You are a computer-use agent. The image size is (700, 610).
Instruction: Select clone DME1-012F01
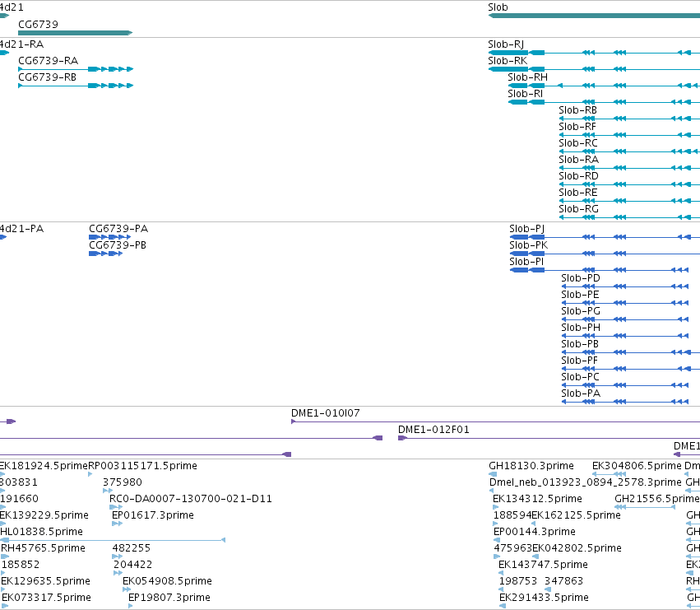(x=434, y=430)
